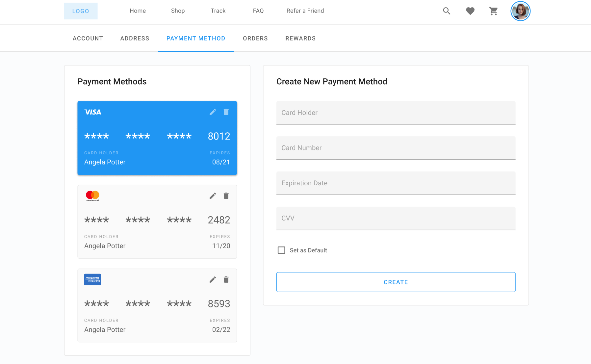
Task: Select the CVV input field
Action: coord(396,219)
